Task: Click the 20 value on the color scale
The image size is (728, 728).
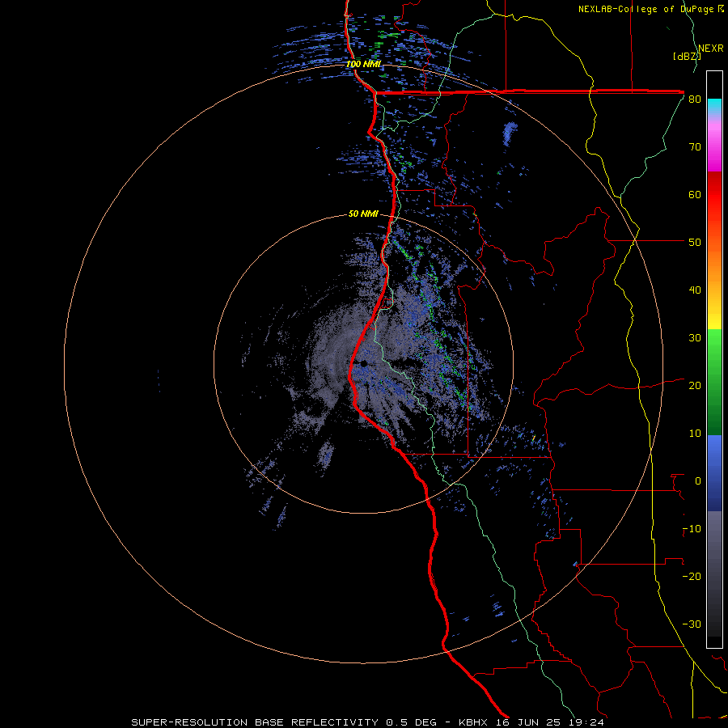Action: coord(695,386)
